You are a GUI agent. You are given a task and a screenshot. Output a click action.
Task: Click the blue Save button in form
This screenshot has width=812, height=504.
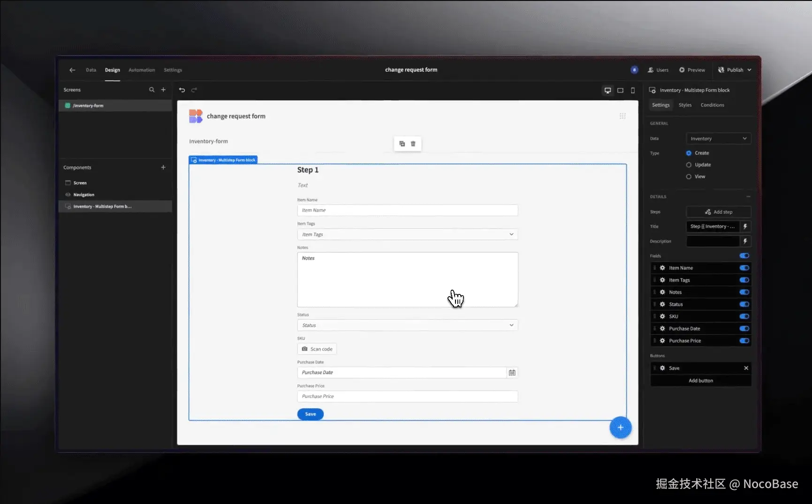point(311,414)
